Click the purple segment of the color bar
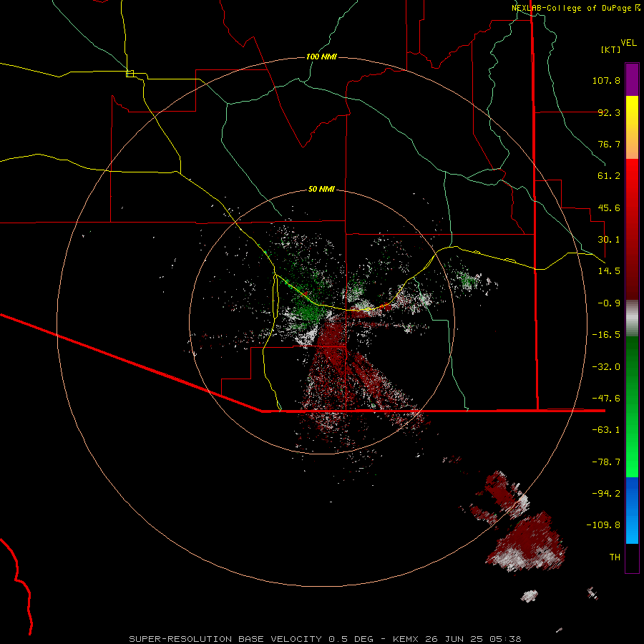Image resolution: width=644 pixels, height=644 pixels. pos(632,79)
